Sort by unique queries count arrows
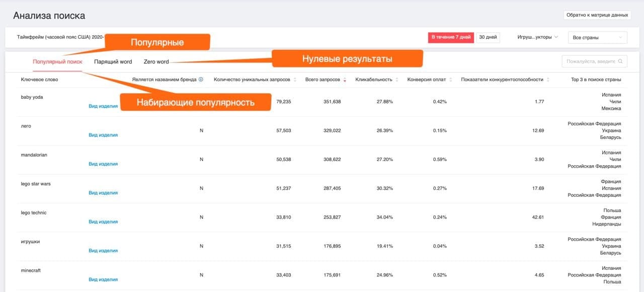Viewport: 644px width, 292px height. tap(295, 80)
